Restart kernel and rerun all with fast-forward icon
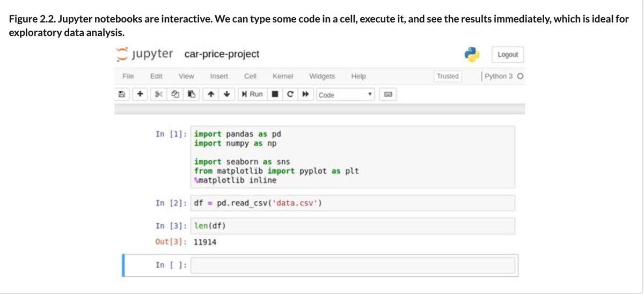This screenshot has height=294, width=644. click(305, 94)
